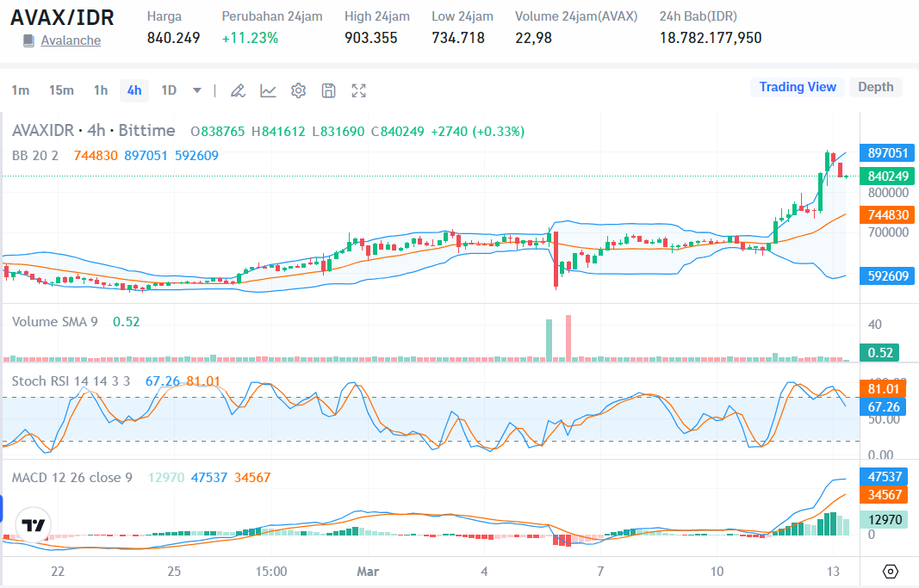Select the 1m timeframe

(21, 90)
